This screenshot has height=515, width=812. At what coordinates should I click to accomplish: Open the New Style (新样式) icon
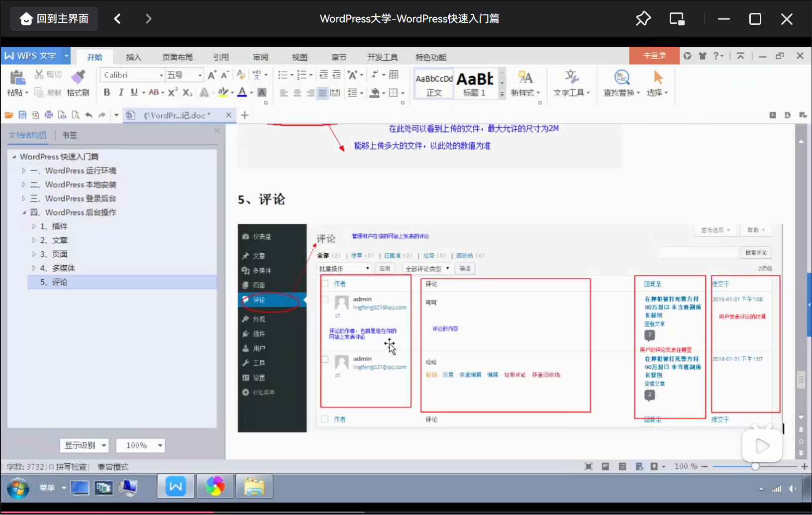525,77
